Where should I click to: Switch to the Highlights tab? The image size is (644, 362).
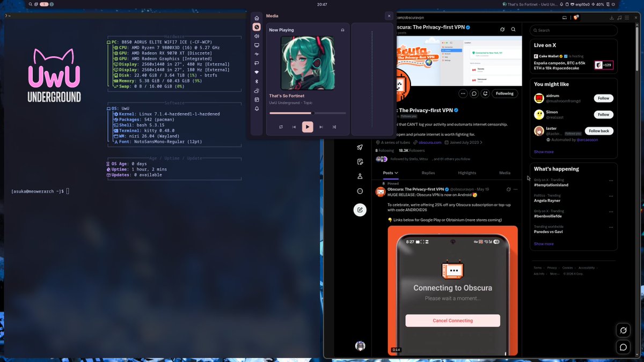tap(467, 173)
